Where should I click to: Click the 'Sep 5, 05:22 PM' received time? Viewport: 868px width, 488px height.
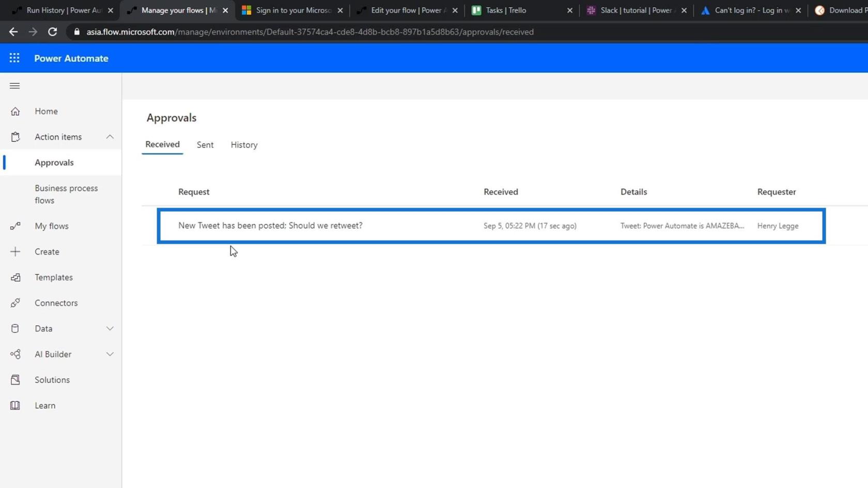(530, 226)
